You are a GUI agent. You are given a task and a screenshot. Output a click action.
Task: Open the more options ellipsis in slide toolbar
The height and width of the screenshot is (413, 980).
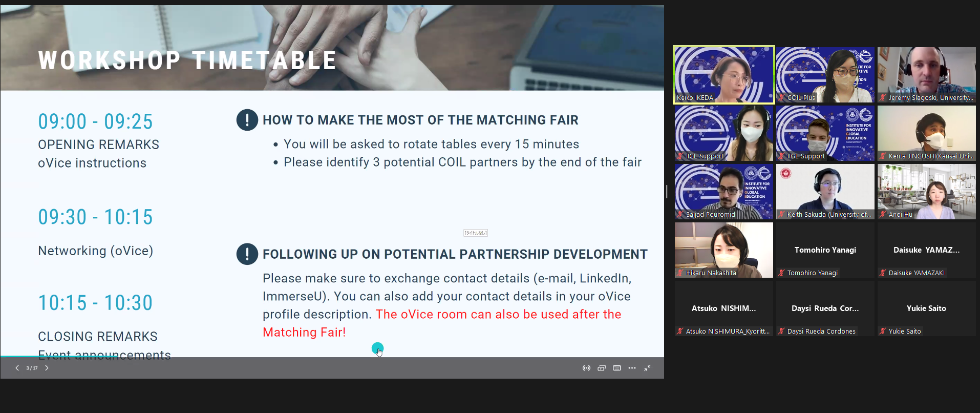coord(632,368)
